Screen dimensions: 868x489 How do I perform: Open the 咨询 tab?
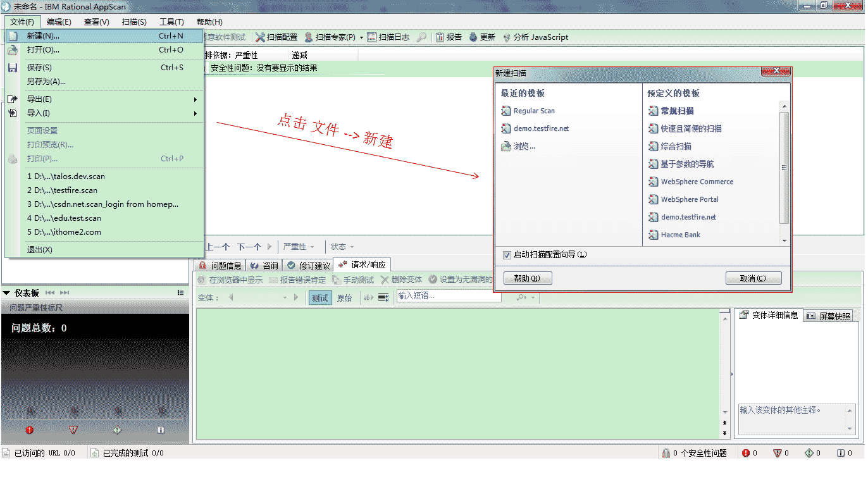tap(264, 264)
